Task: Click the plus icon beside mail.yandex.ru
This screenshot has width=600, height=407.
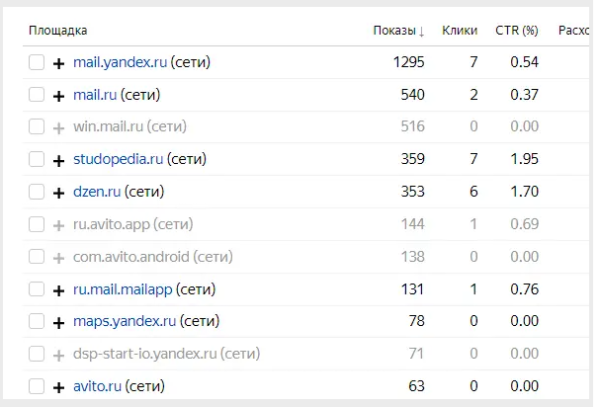Action: click(59, 63)
